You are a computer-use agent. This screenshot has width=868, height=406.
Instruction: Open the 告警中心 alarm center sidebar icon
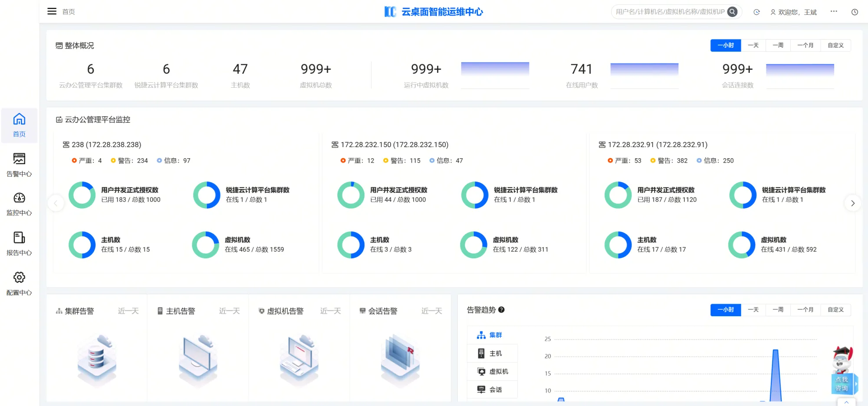click(x=19, y=159)
